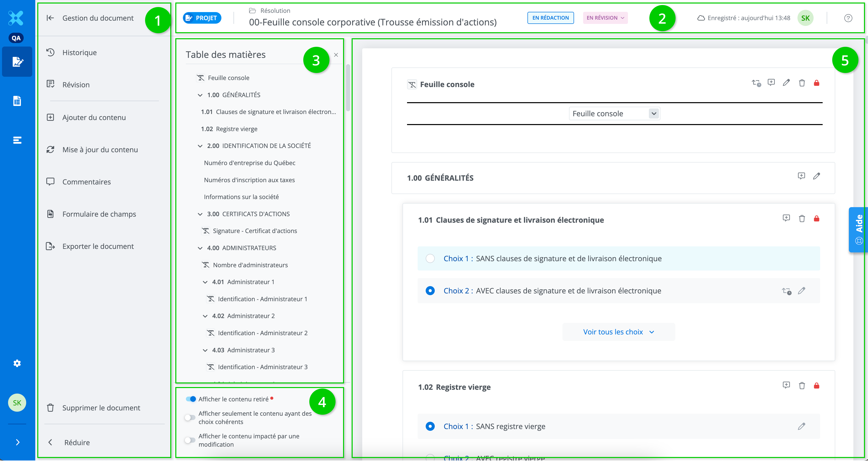Toggle off Afficher le contenu retiré
The height and width of the screenshot is (461, 868).
191,399
